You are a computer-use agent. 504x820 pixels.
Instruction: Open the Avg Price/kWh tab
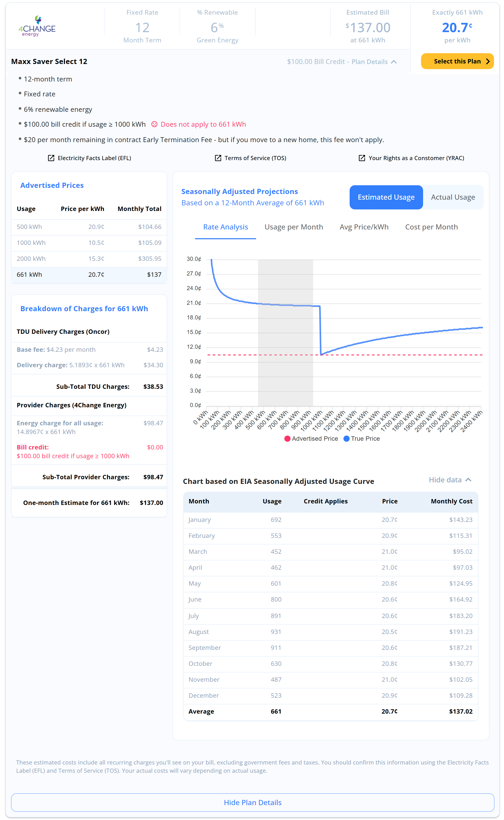[x=364, y=227]
